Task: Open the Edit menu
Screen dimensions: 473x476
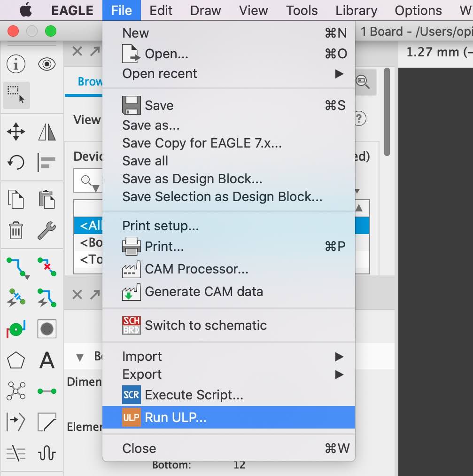Action: (x=161, y=10)
